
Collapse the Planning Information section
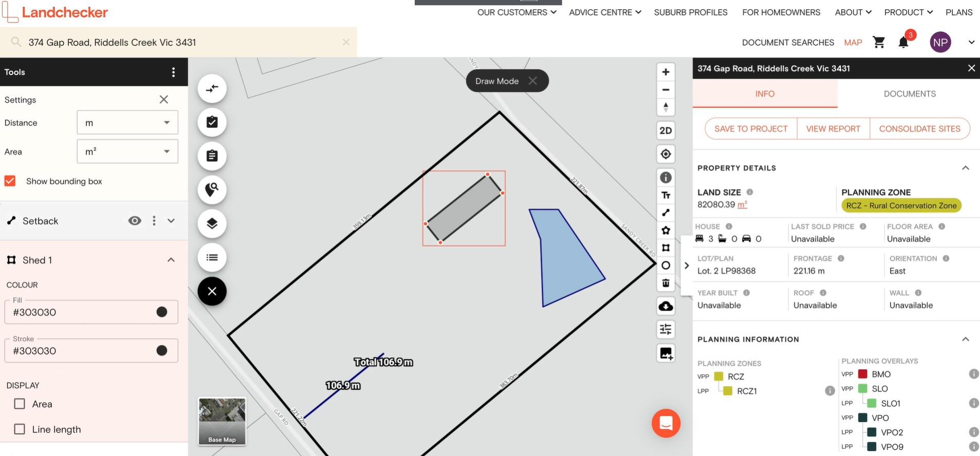tap(966, 339)
